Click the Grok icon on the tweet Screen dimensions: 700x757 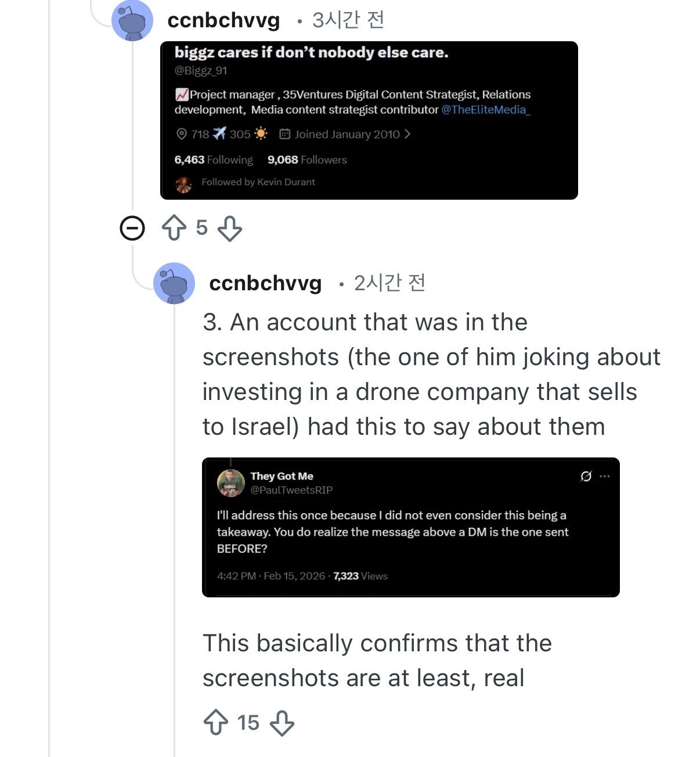coord(586,476)
